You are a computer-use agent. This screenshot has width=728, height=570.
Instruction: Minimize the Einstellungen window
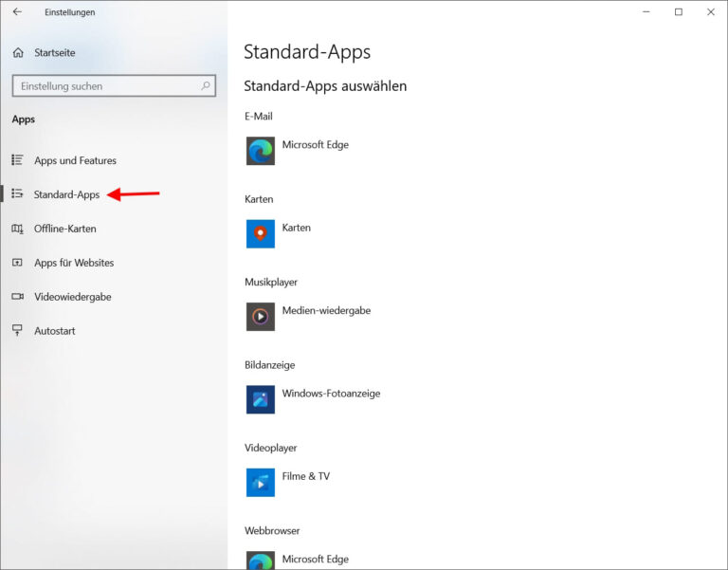(x=646, y=12)
